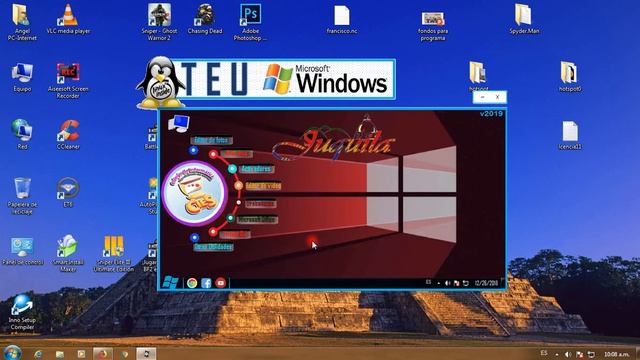This screenshot has width=640, height=360.
Task: Launch CCleaner from the desktop
Action: (68, 134)
